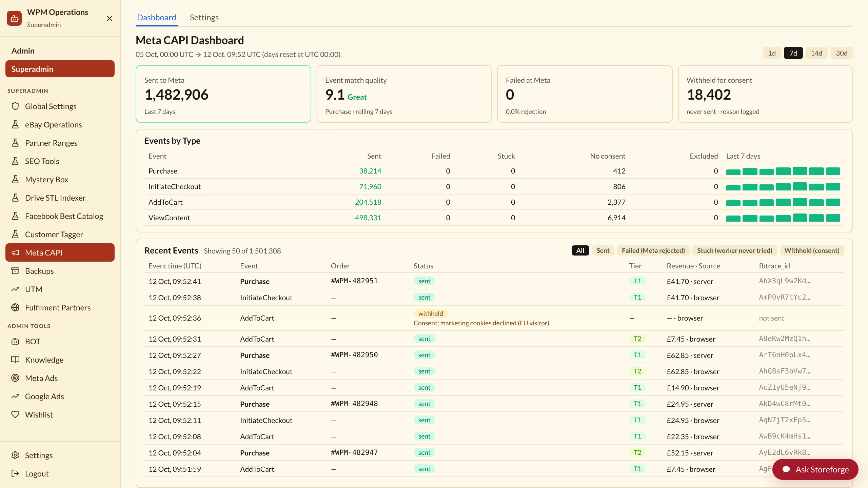Screen dimensions: 868x488
Task: Select the 1d time range
Action: (x=772, y=53)
